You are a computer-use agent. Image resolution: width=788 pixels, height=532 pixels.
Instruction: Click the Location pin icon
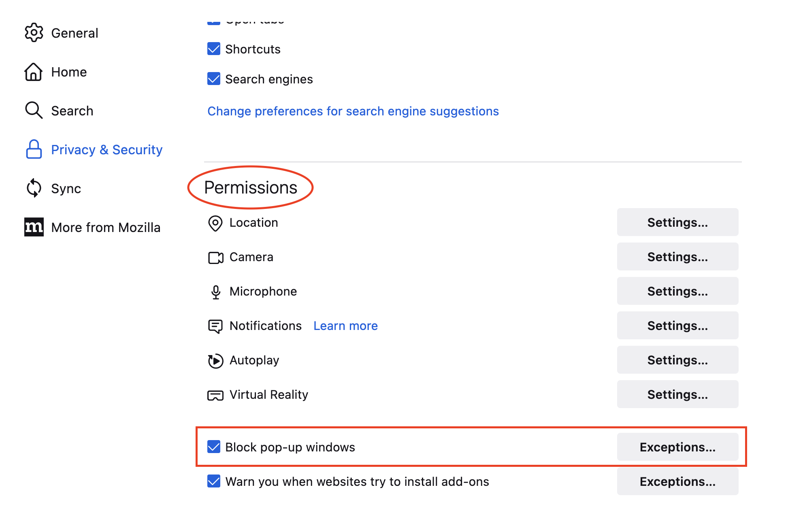click(215, 223)
